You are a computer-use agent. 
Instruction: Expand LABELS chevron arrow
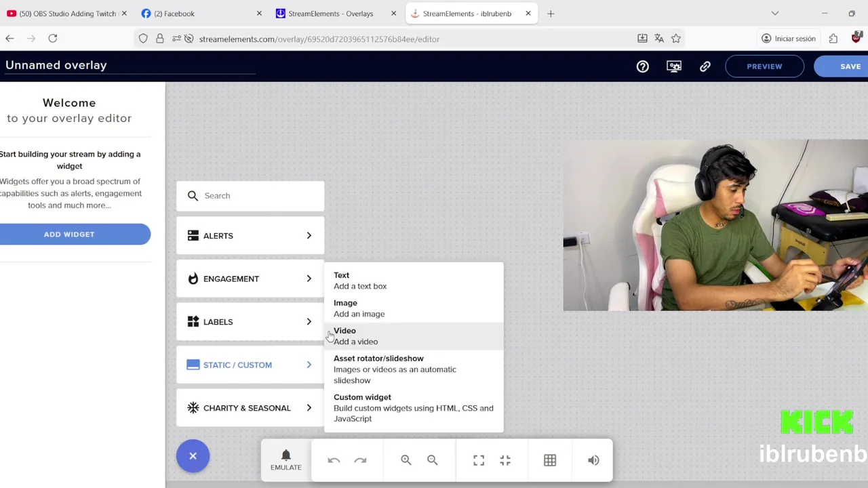(x=309, y=321)
